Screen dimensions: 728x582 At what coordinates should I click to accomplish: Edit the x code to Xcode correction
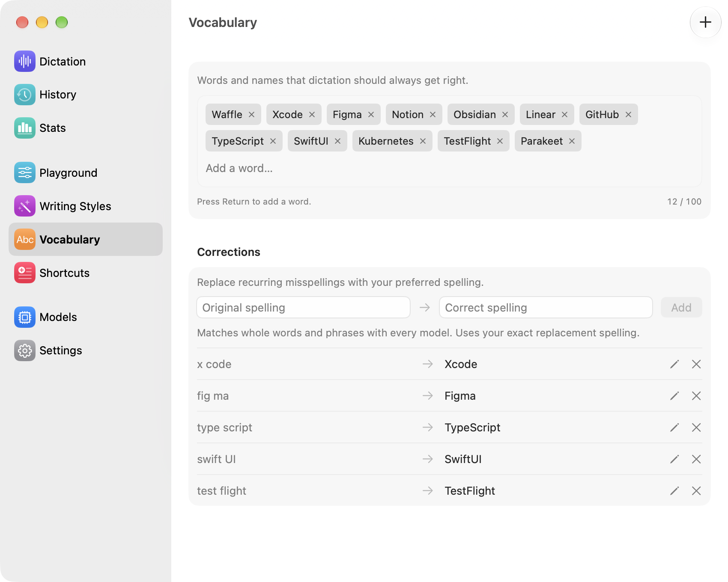click(674, 364)
